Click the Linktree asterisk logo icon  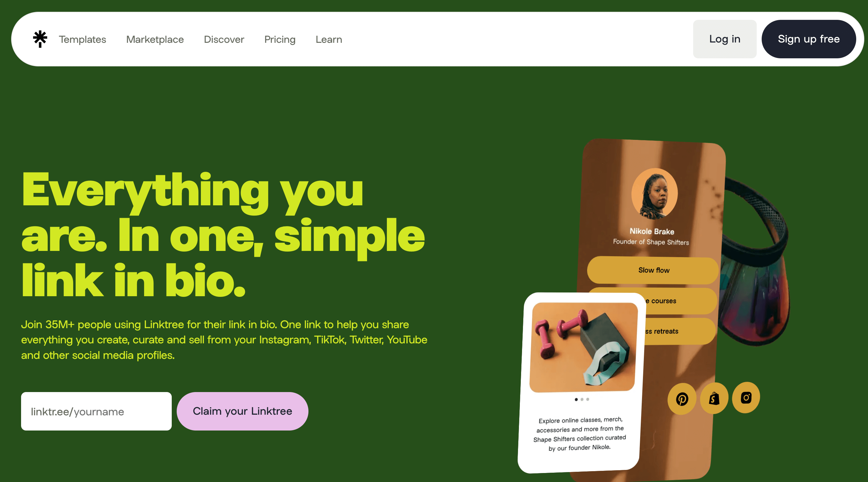point(39,38)
